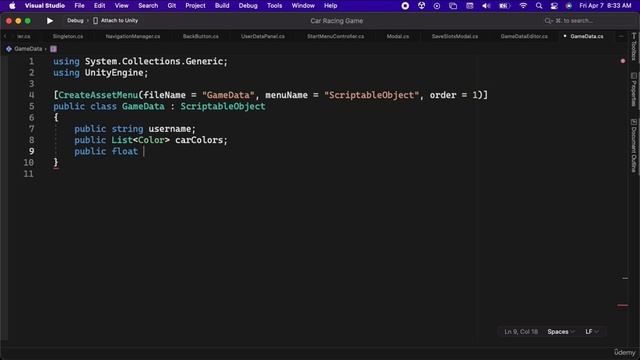The height and width of the screenshot is (360, 640).
Task: Click the purple member icon in breadcrumb
Action: pyautogui.click(x=53, y=49)
